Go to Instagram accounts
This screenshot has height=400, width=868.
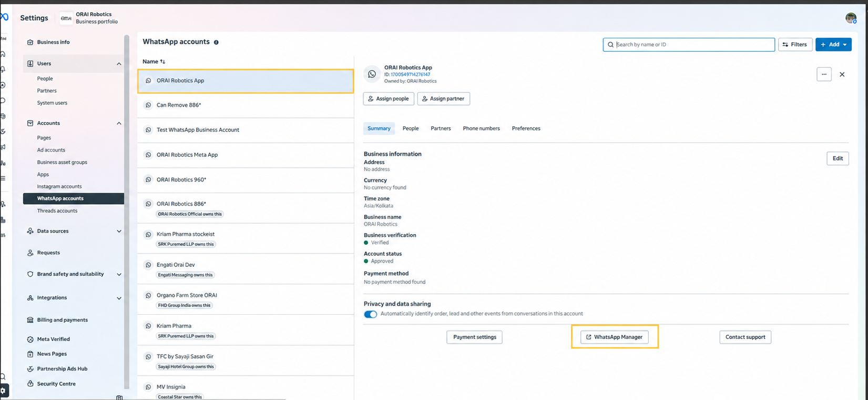(x=59, y=186)
